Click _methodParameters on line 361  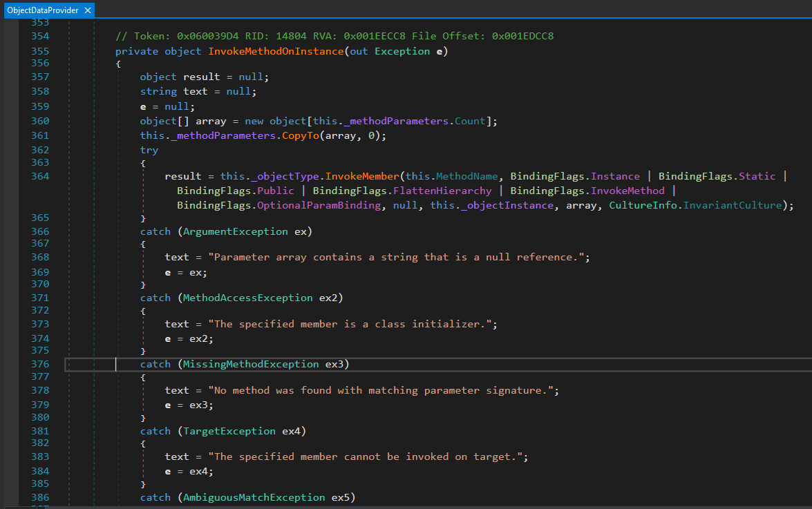(223, 135)
